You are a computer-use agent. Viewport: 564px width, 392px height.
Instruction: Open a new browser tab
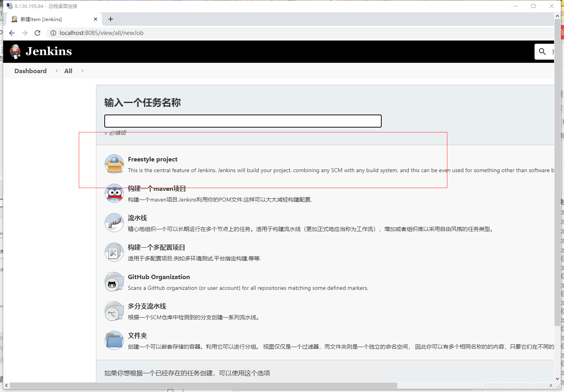pyautogui.click(x=110, y=19)
